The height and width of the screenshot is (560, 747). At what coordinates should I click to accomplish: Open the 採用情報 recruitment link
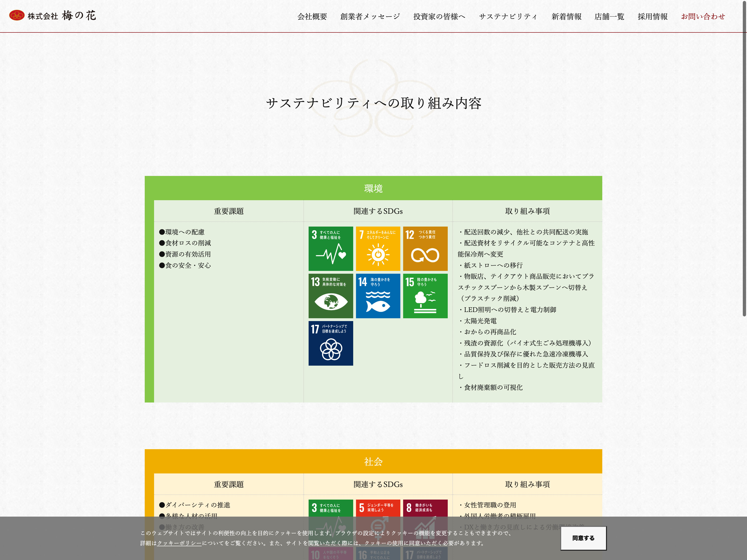click(x=652, y=17)
